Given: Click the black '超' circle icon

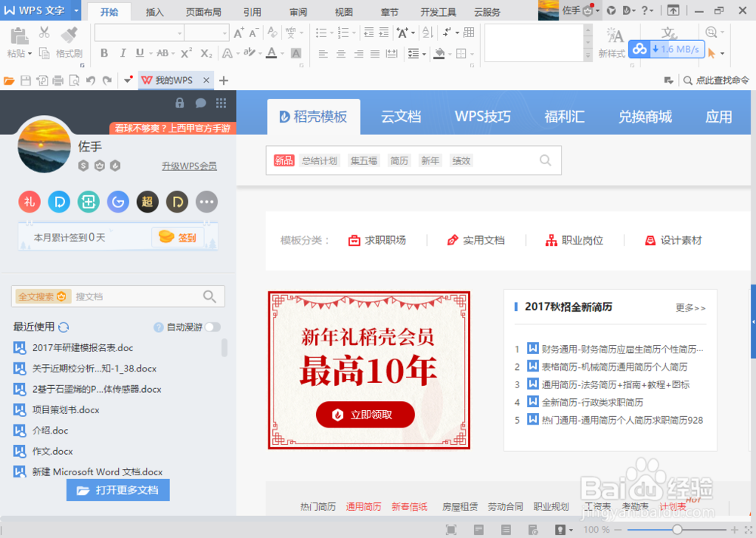Looking at the screenshot, I should pos(147,202).
